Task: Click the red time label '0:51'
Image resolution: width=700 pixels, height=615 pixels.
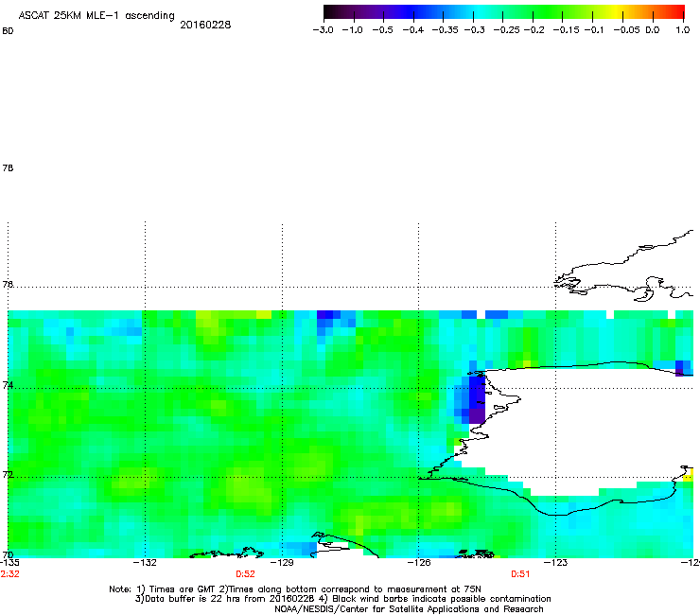Action: pos(520,574)
